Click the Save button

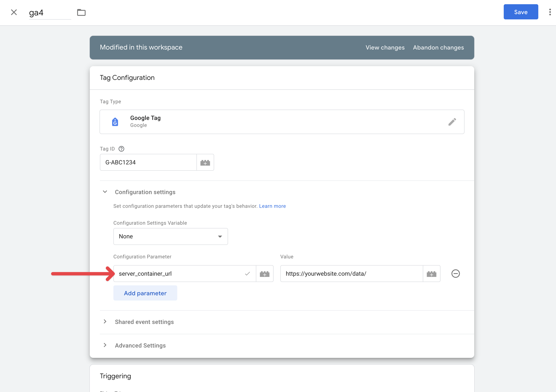coord(521,12)
